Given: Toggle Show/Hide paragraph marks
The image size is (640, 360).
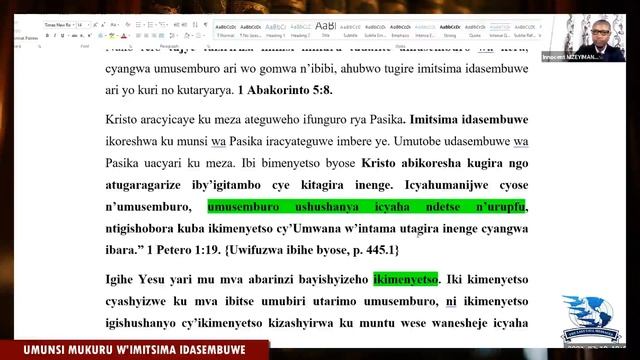Looking at the screenshot, I should [x=205, y=25].
